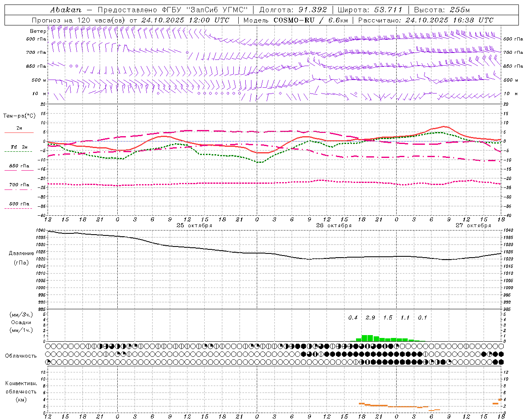525x420 pixels.
Task: Click the date label "27 октября"
Action: click(x=473, y=226)
